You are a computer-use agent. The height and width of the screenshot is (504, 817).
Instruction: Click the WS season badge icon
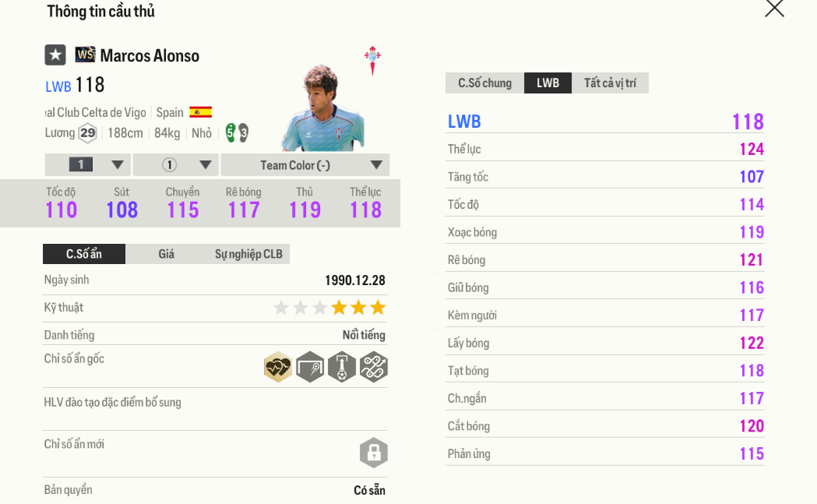click(85, 55)
